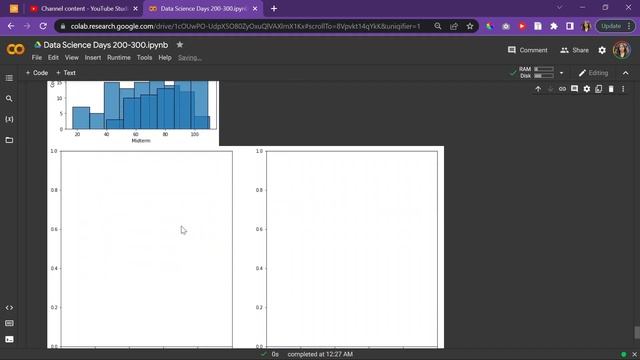Expand the runtime connection dropdown arrow
The width and height of the screenshot is (640, 360).
coord(561,73)
